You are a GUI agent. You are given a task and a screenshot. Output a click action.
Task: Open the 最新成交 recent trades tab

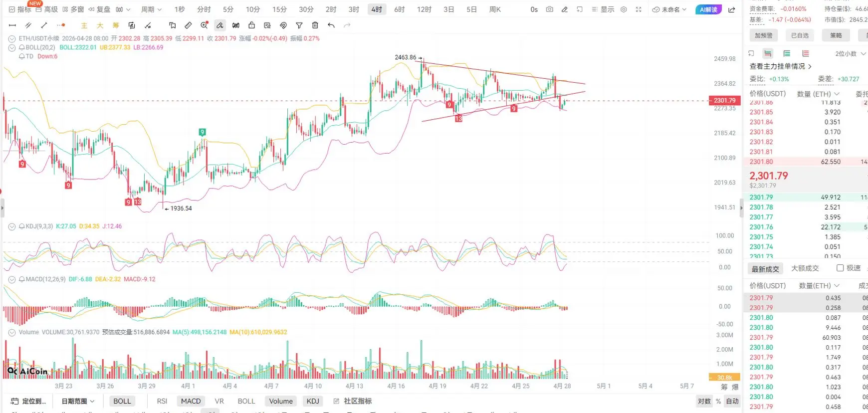765,269
